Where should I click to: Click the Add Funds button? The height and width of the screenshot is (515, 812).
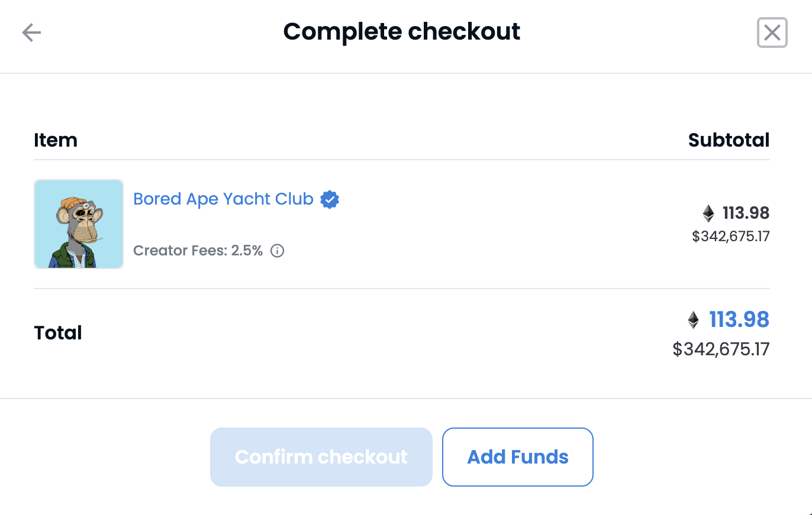518,457
